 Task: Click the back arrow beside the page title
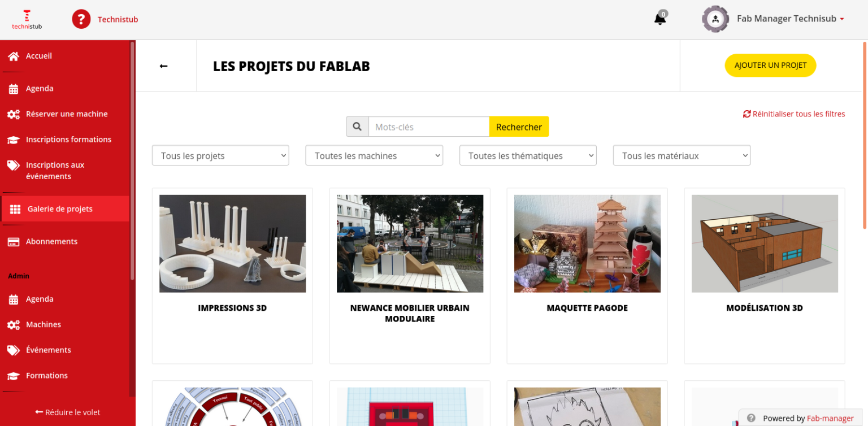[163, 66]
